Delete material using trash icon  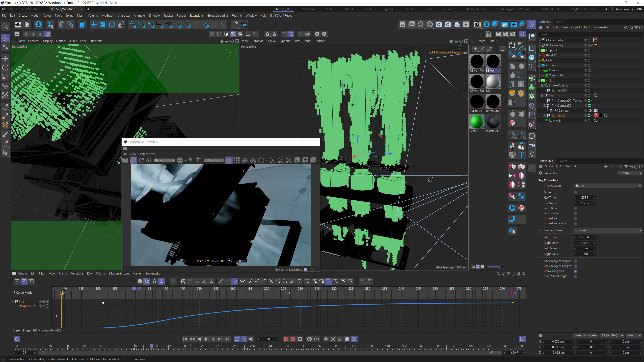click(502, 49)
